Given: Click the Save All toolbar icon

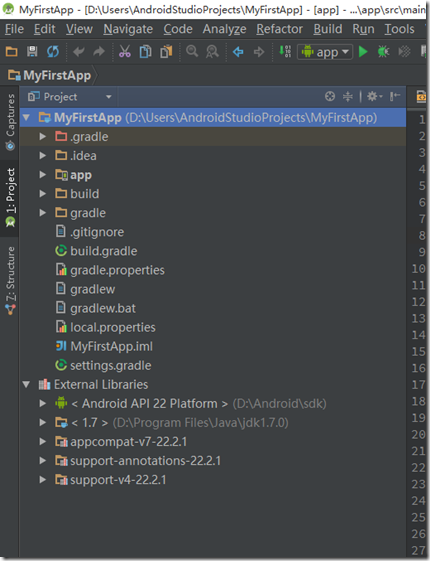Looking at the screenshot, I should pos(32,52).
